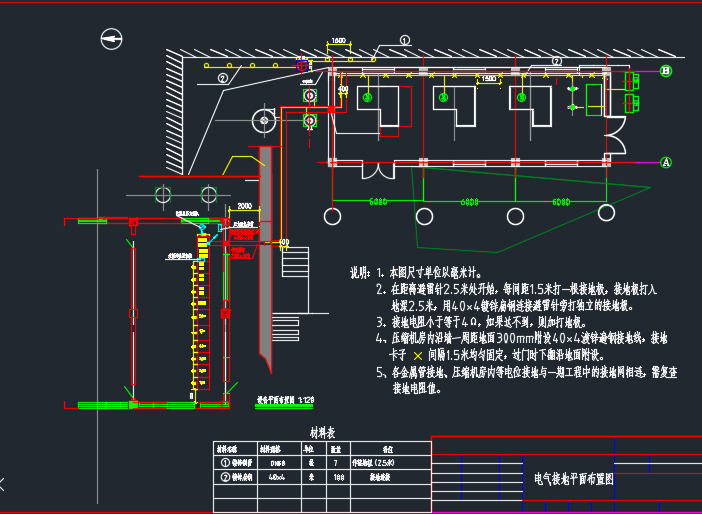
Task: Select the 设备平面布置图 scale caption
Action: click(285, 400)
